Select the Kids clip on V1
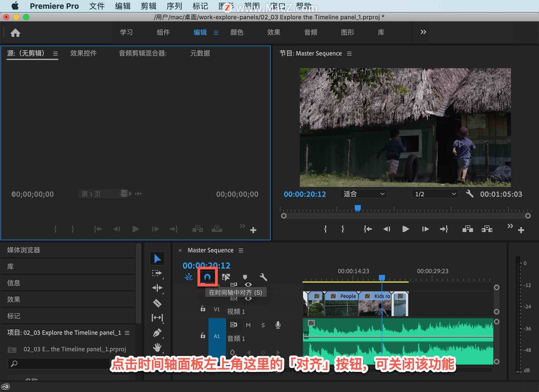The width and height of the screenshot is (539, 392). pos(375,304)
